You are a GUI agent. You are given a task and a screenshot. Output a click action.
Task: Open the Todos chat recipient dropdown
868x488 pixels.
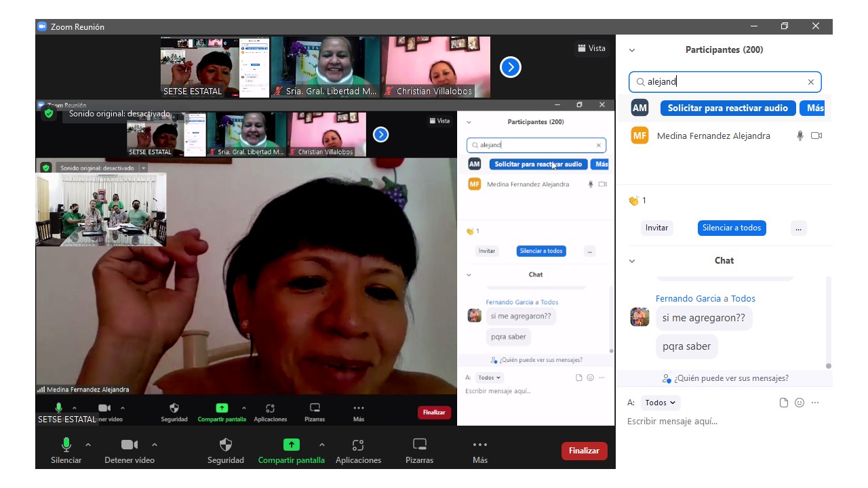coord(660,403)
